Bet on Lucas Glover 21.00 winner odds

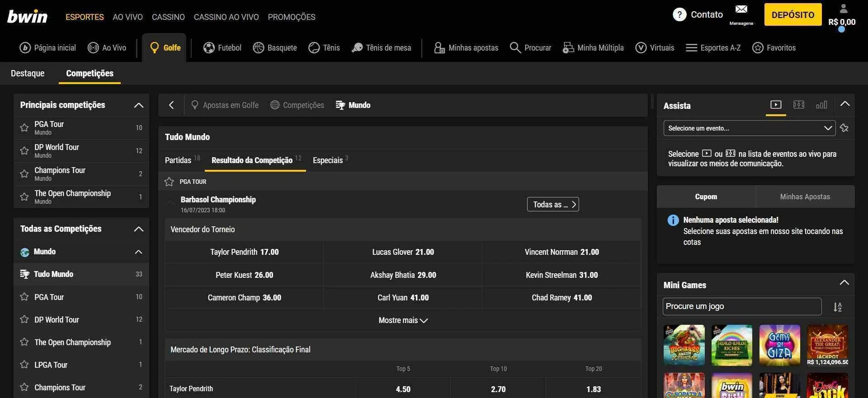(x=403, y=252)
